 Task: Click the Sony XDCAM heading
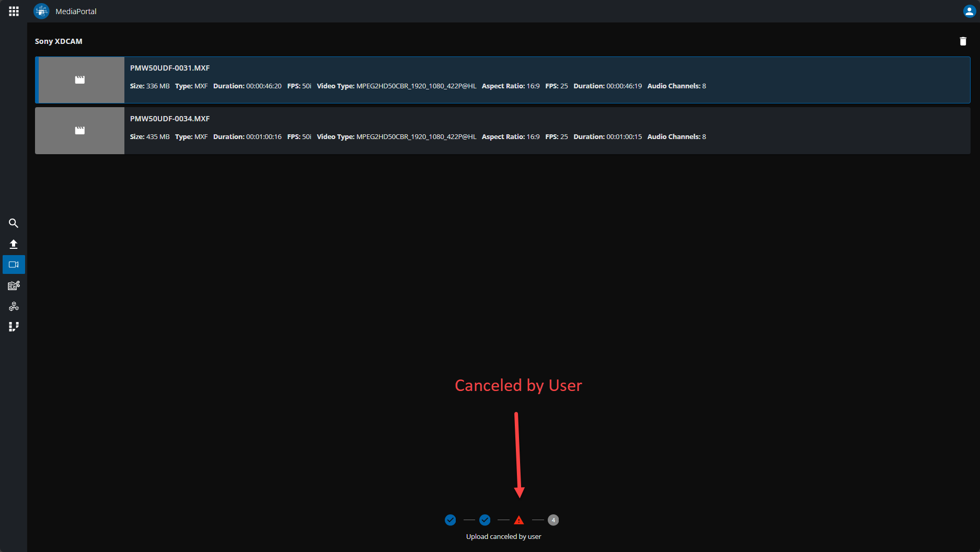[x=59, y=41]
